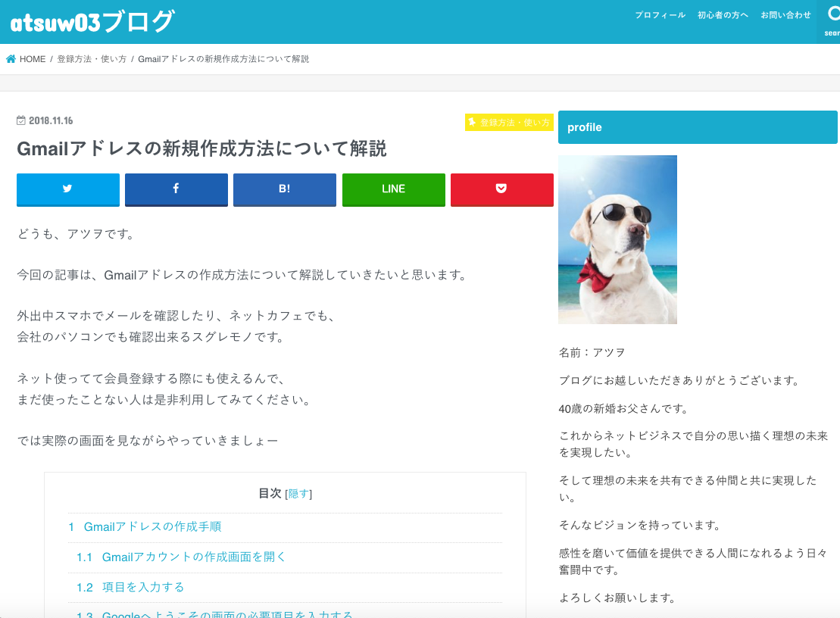Click the text 名前：アツヲ

[592, 352]
